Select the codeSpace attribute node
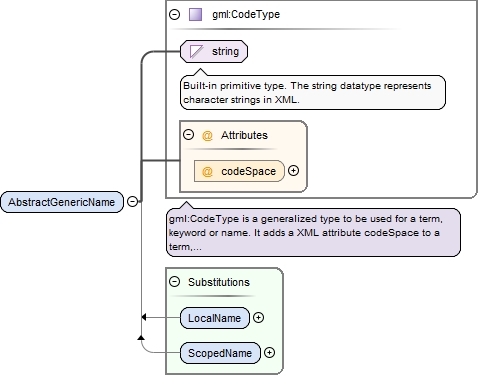479x376 pixels. 239,171
